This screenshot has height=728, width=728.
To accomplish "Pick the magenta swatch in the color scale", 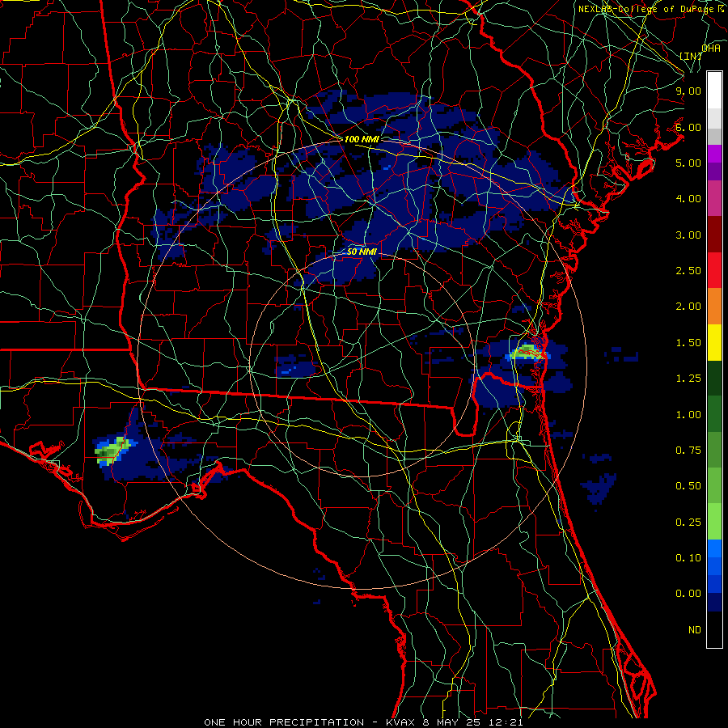I will pos(714,154).
